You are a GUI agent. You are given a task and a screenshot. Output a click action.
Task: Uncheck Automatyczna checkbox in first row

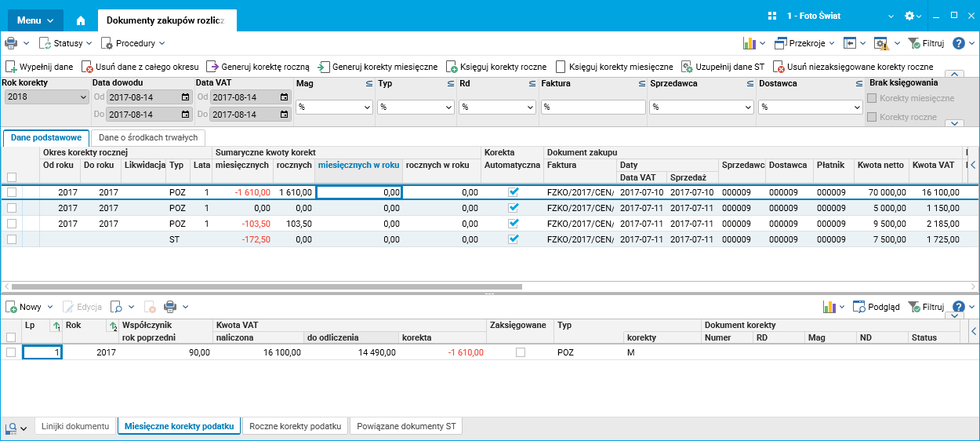(514, 191)
